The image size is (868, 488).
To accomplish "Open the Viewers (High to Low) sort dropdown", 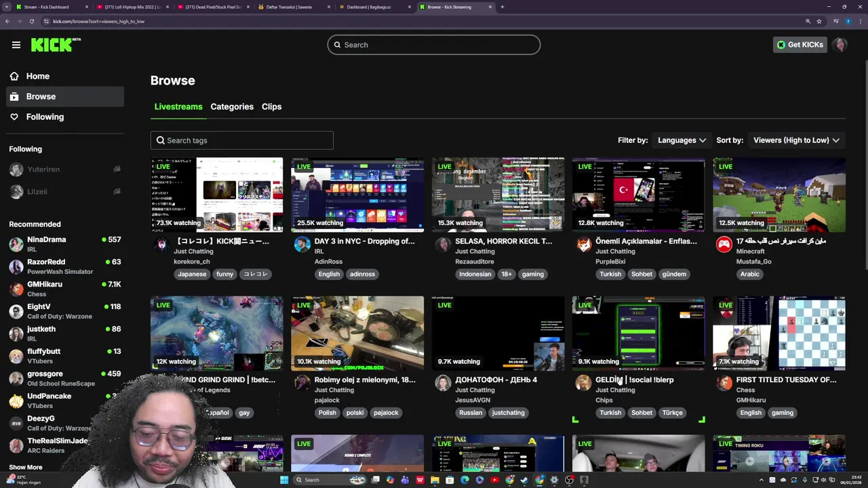I will 796,140.
